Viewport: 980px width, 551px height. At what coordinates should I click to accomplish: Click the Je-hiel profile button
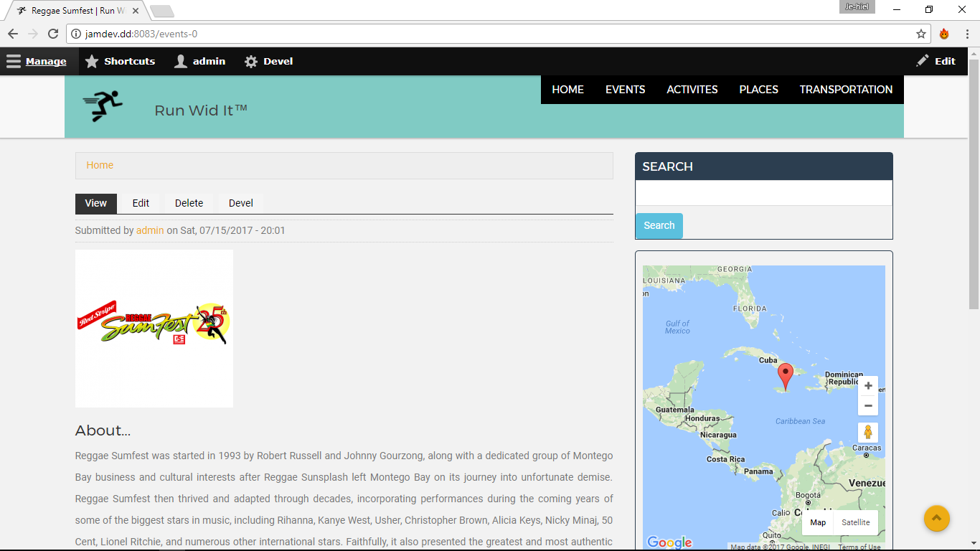tap(857, 6)
